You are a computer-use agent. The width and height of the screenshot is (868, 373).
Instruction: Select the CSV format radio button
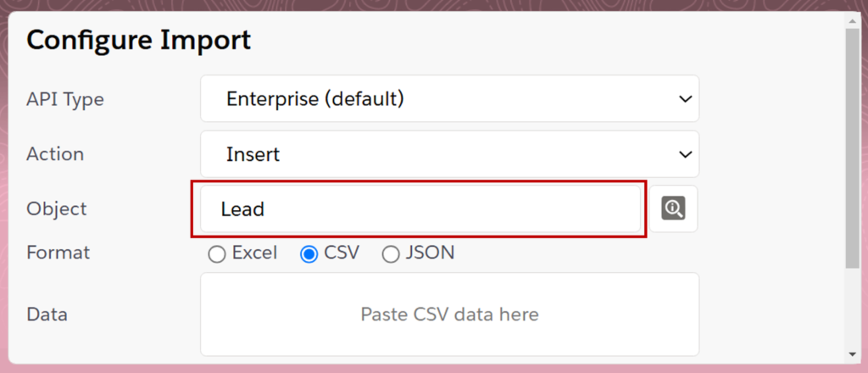pyautogui.click(x=309, y=254)
